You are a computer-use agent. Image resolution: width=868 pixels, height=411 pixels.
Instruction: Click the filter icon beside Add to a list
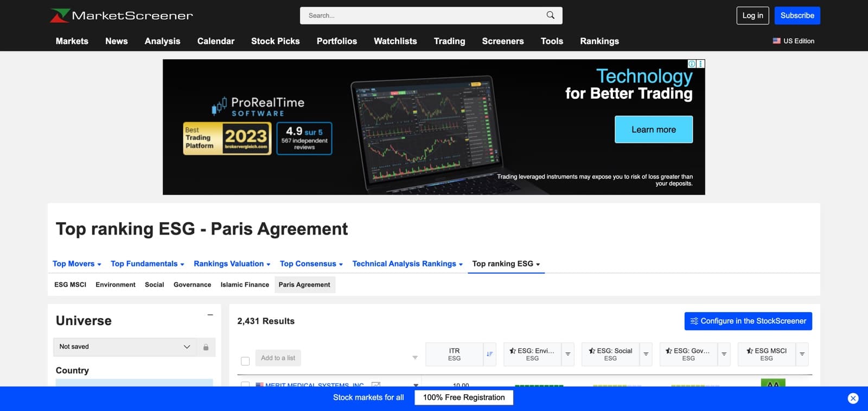click(x=415, y=357)
